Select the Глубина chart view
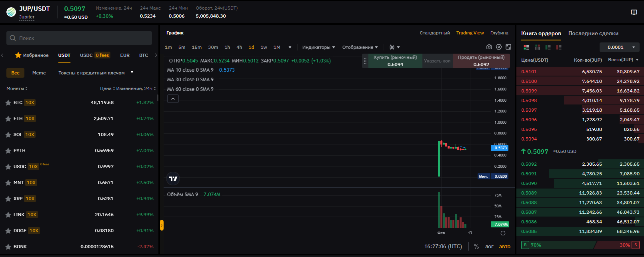 pyautogui.click(x=499, y=33)
